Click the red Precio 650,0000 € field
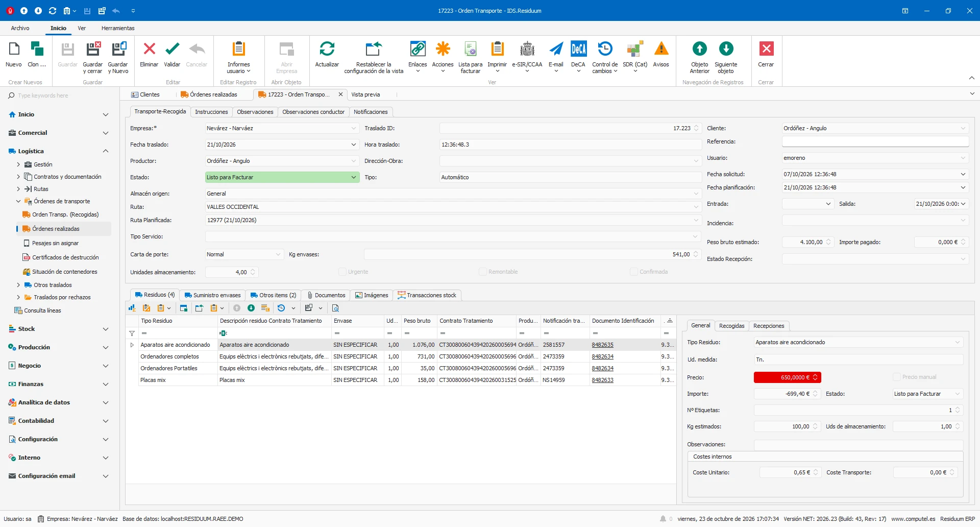This screenshot has height=527, width=980. point(787,377)
